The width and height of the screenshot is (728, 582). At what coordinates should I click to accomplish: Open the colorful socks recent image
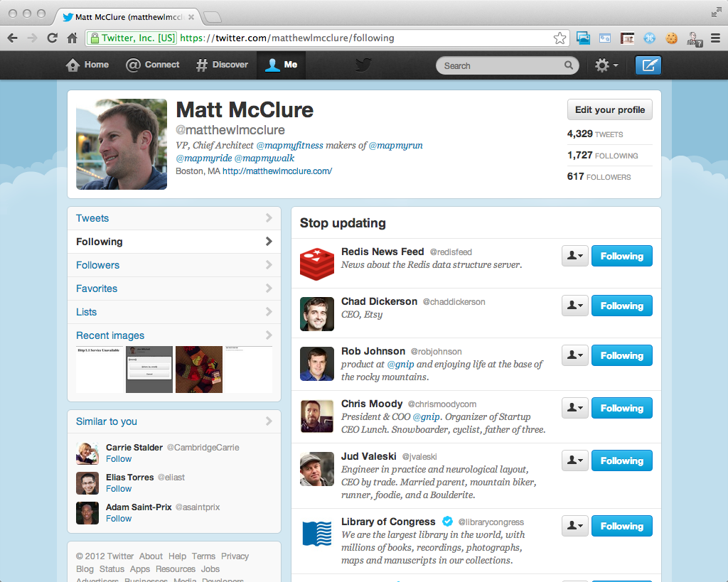tap(199, 370)
